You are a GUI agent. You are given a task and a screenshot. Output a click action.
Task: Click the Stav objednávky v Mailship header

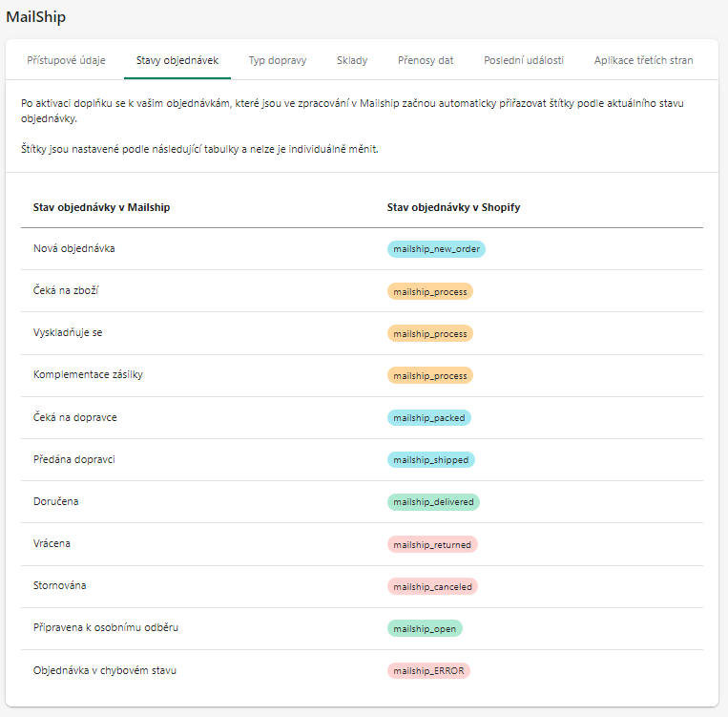[101, 207]
